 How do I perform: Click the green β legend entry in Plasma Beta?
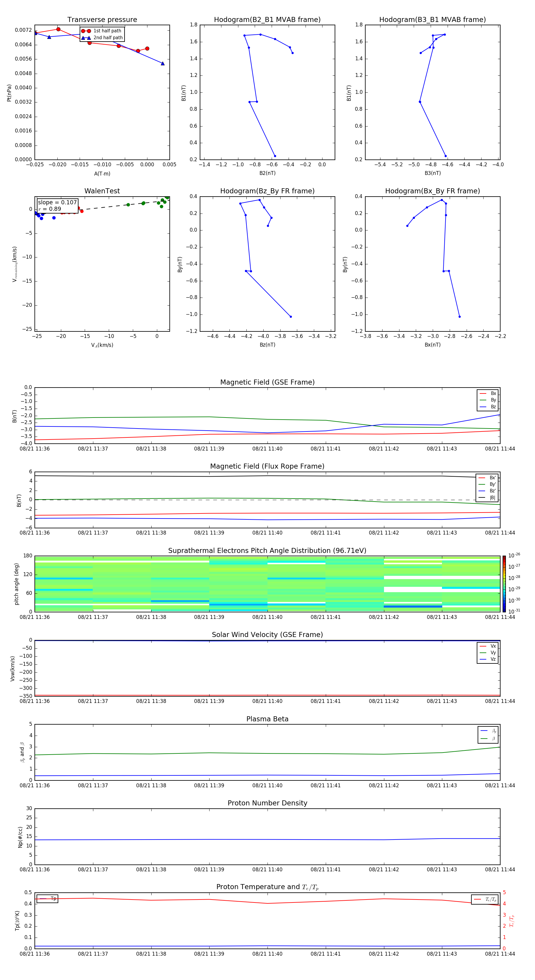coord(488,739)
